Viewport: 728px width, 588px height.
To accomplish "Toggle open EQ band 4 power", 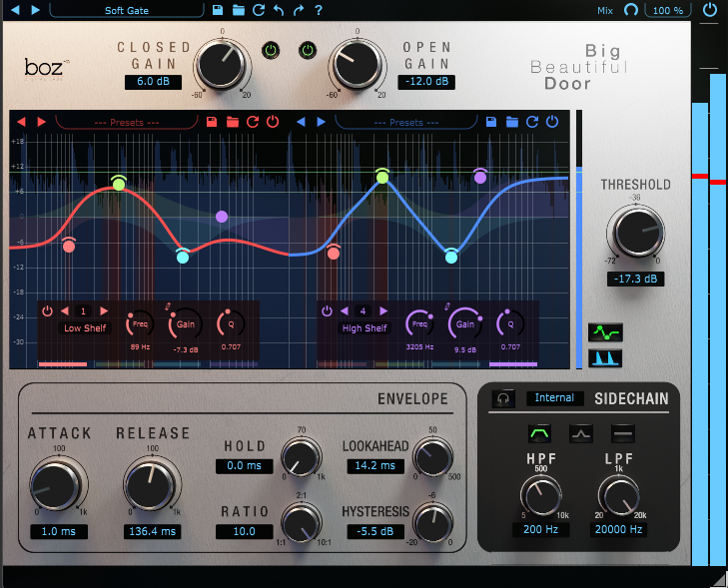I will [x=327, y=310].
